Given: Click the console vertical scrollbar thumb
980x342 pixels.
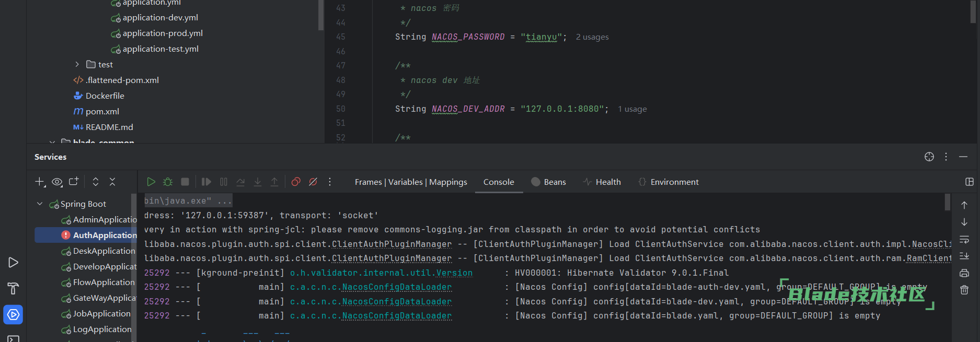Looking at the screenshot, I should click(x=948, y=202).
